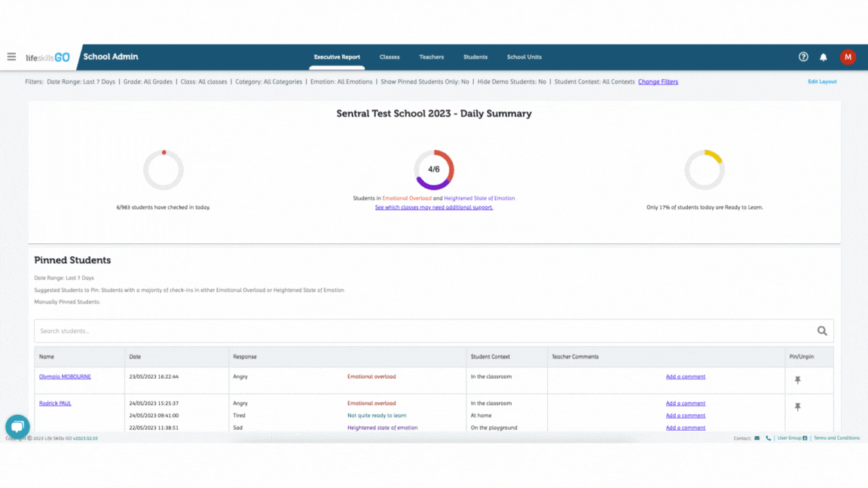Open the hamburger navigation menu
Viewport: 868px width, 488px height.
click(11, 57)
